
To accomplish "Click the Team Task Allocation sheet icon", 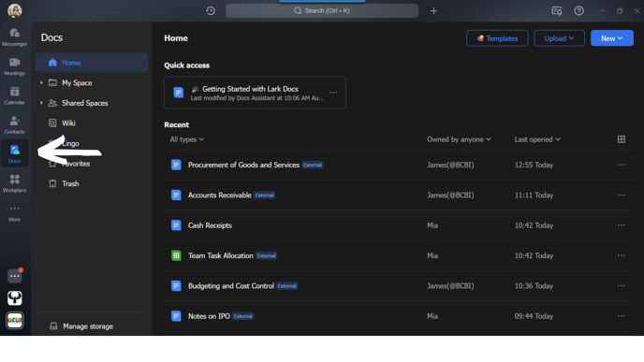I will [x=176, y=255].
